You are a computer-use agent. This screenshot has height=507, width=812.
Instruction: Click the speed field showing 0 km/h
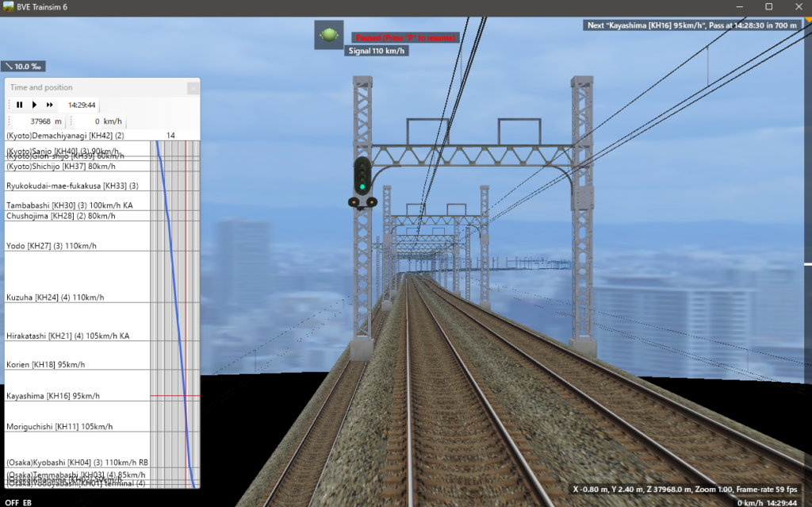tap(98, 121)
